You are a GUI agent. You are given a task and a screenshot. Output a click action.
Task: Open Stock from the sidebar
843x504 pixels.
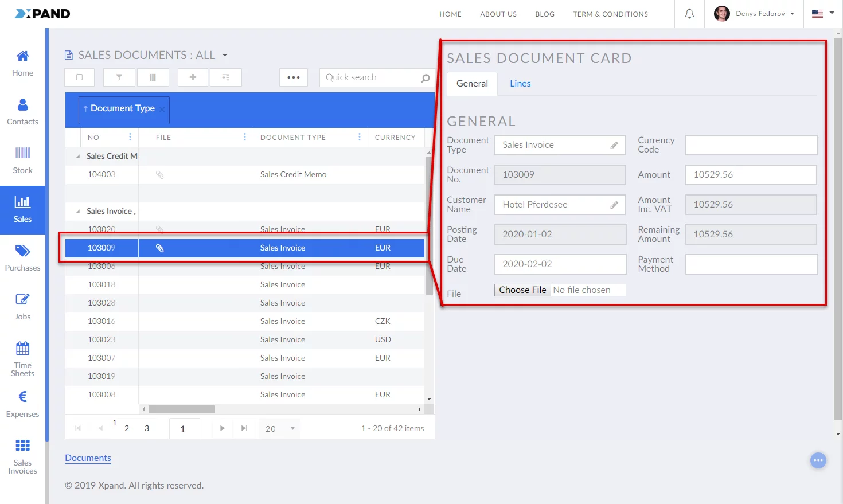click(22, 161)
